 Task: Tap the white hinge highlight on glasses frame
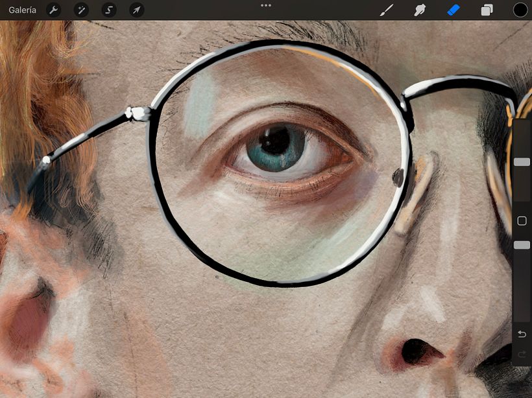138,113
